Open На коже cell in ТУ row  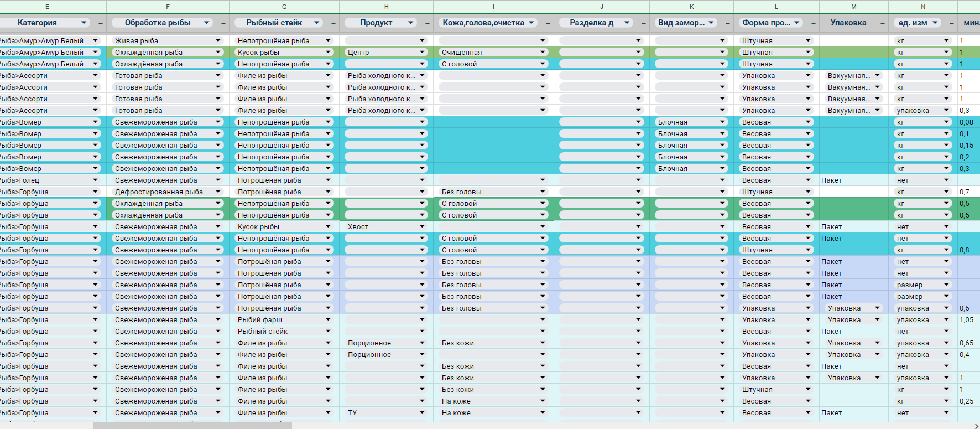pos(493,412)
